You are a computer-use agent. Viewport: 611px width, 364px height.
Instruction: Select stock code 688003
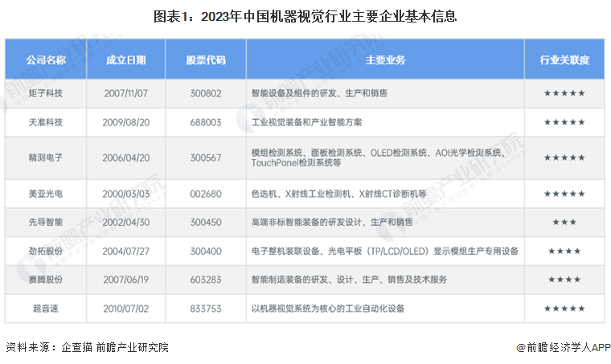click(x=206, y=122)
